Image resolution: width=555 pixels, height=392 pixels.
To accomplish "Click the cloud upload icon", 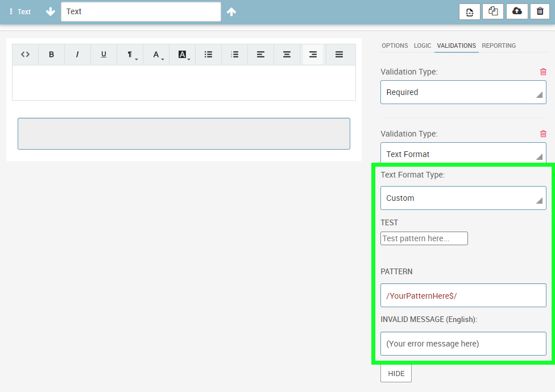I will click(x=517, y=12).
